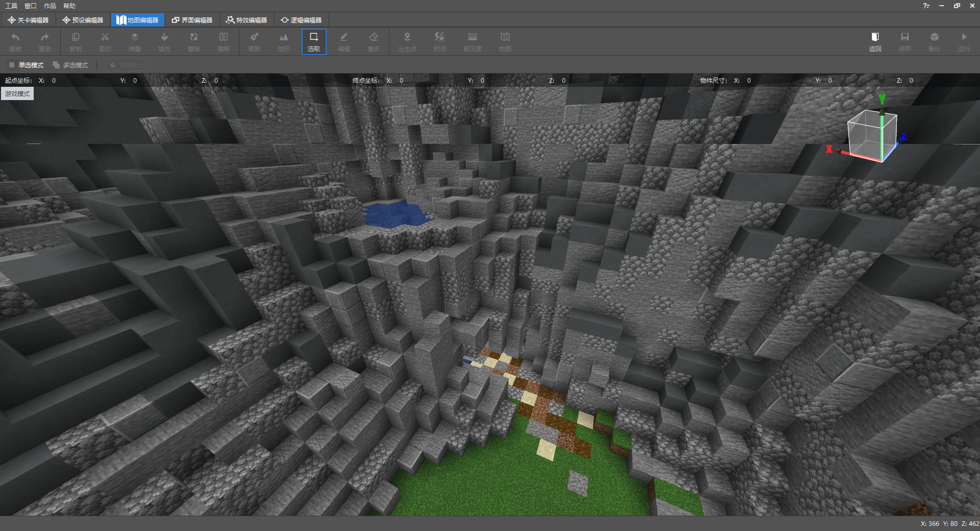The image size is (980, 531).
Task: Open the Help (帮助) menu
Action: tap(69, 6)
